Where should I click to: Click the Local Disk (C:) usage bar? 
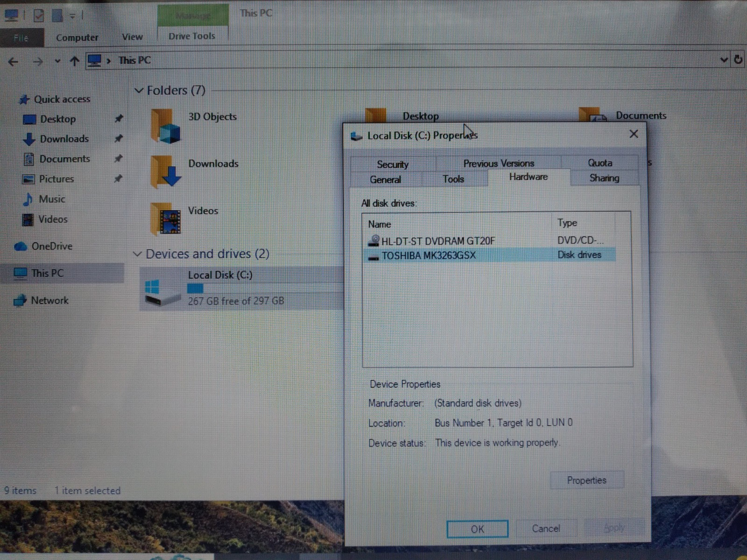point(265,288)
